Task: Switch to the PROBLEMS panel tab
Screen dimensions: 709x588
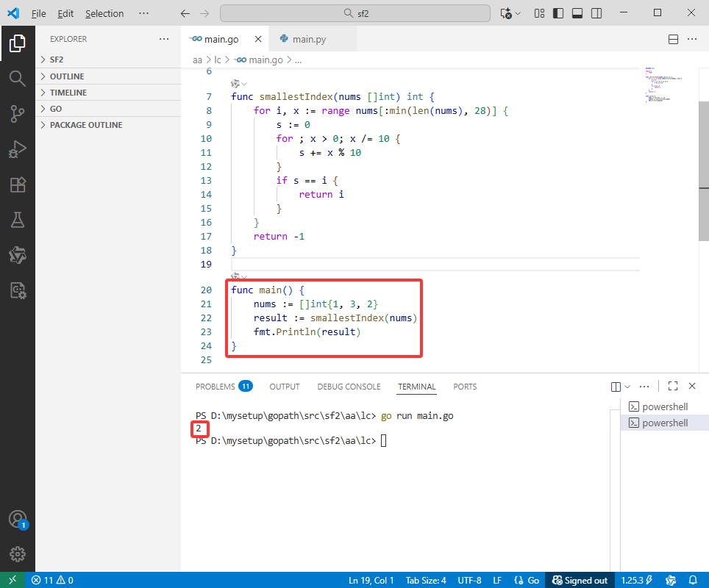Action: pos(224,387)
